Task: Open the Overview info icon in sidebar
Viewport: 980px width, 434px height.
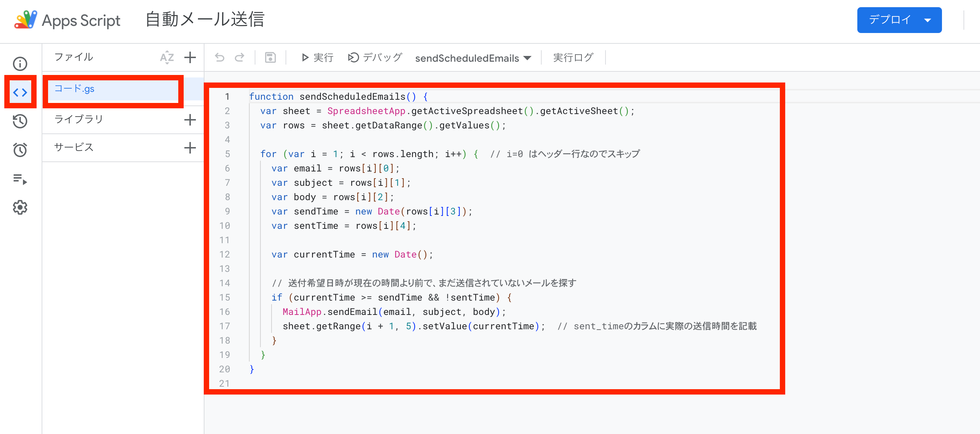Action: [20, 63]
